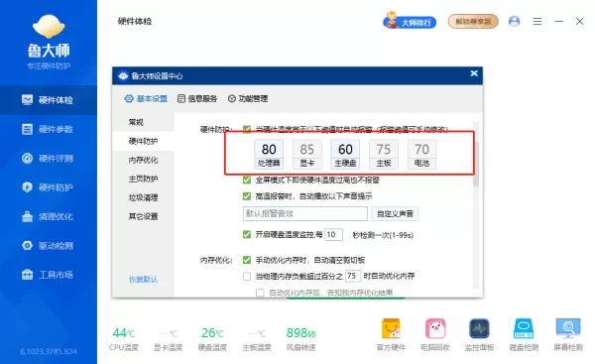Click the 自定义声音 button

coord(395,213)
